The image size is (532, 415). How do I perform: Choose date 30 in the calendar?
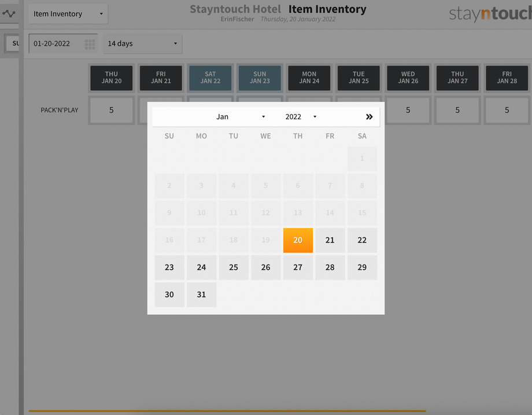(169, 295)
